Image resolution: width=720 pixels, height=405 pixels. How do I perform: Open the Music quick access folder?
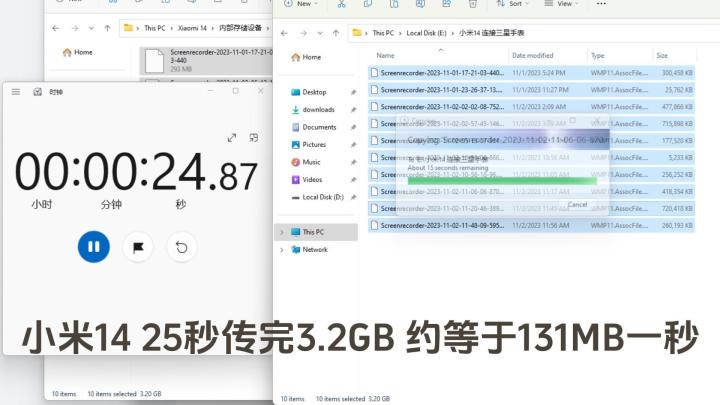[306, 162]
